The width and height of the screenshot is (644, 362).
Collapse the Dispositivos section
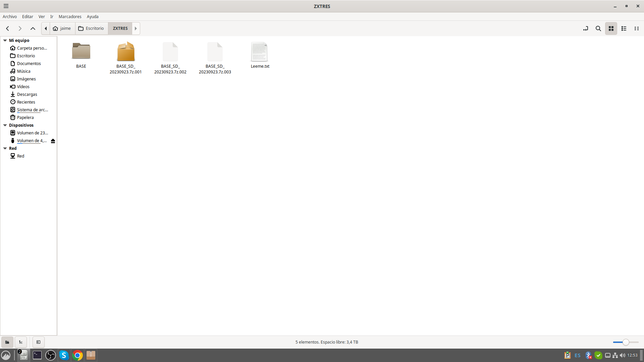[x=5, y=125]
